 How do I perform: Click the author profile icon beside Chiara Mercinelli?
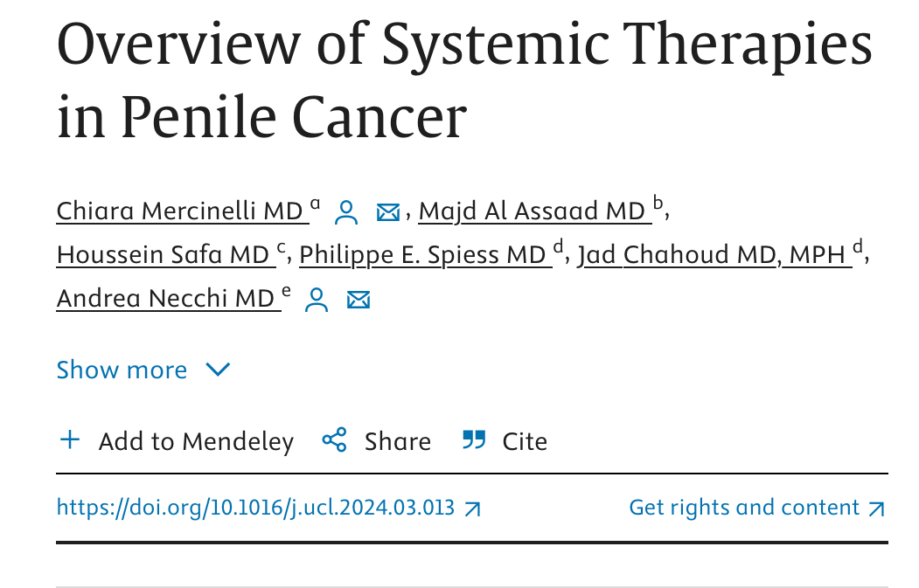tap(345, 212)
